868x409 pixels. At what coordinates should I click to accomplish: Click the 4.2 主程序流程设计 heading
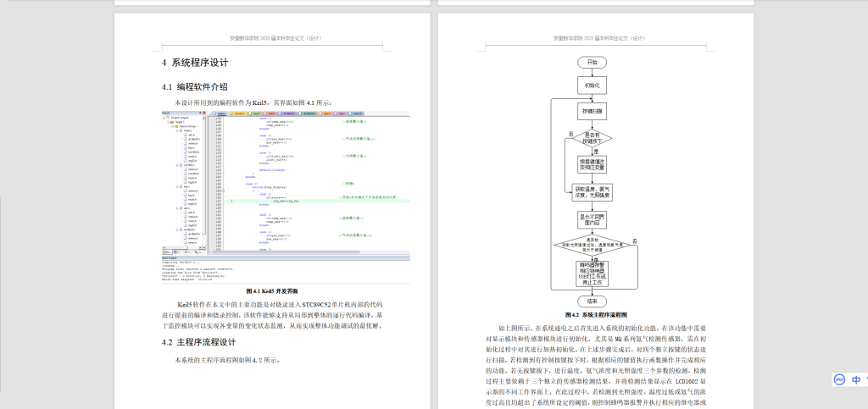point(198,342)
